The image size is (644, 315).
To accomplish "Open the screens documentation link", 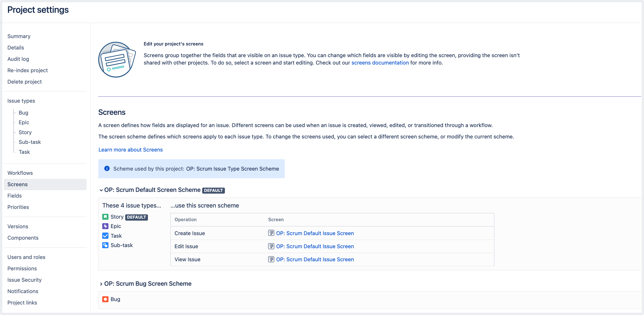I will point(380,63).
